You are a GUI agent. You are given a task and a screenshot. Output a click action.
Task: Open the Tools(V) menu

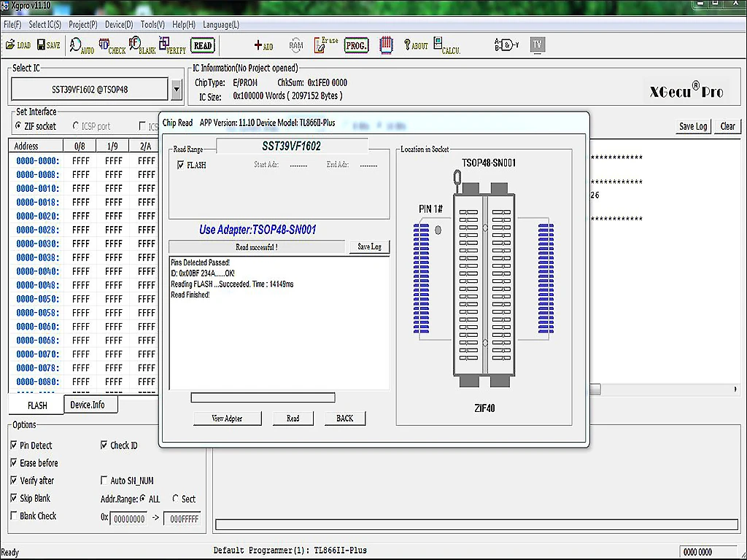[x=152, y=24]
